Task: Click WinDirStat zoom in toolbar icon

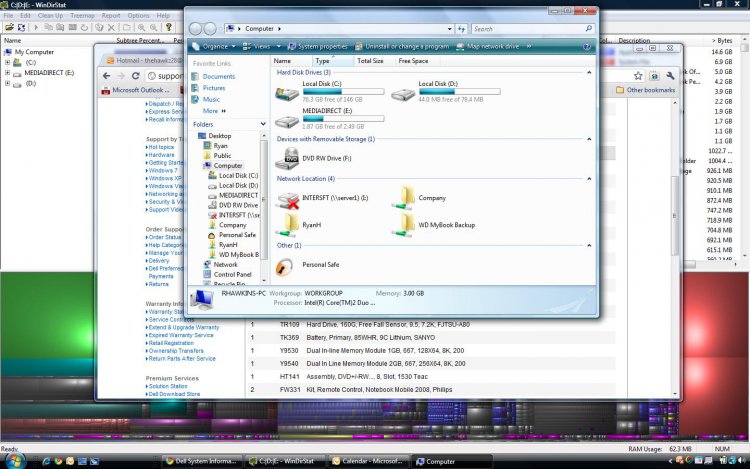Action: pyautogui.click(x=142, y=28)
